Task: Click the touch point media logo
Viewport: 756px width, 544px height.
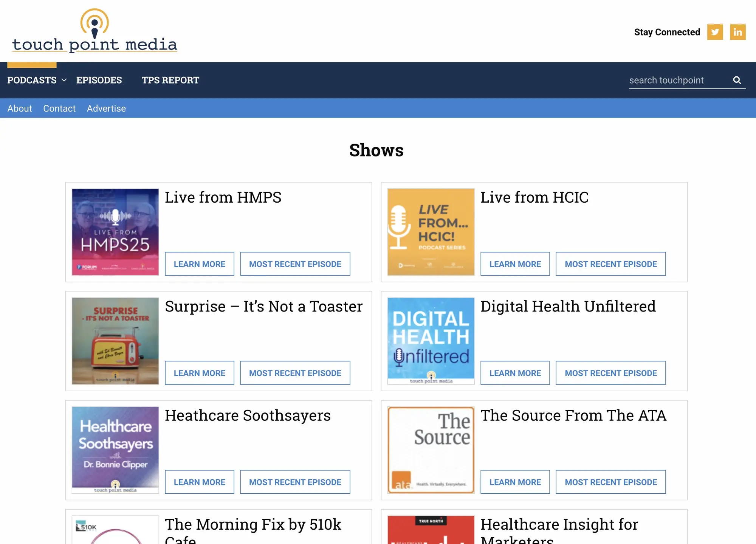Action: (94, 31)
